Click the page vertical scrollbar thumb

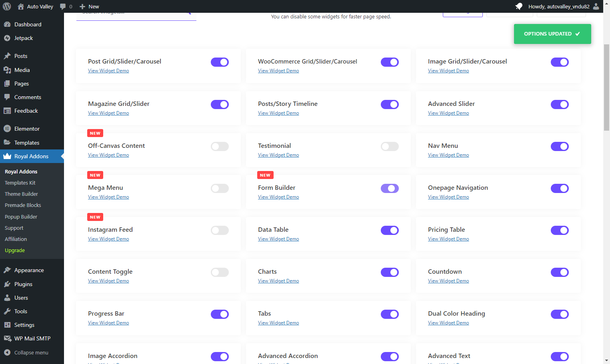tap(606, 87)
